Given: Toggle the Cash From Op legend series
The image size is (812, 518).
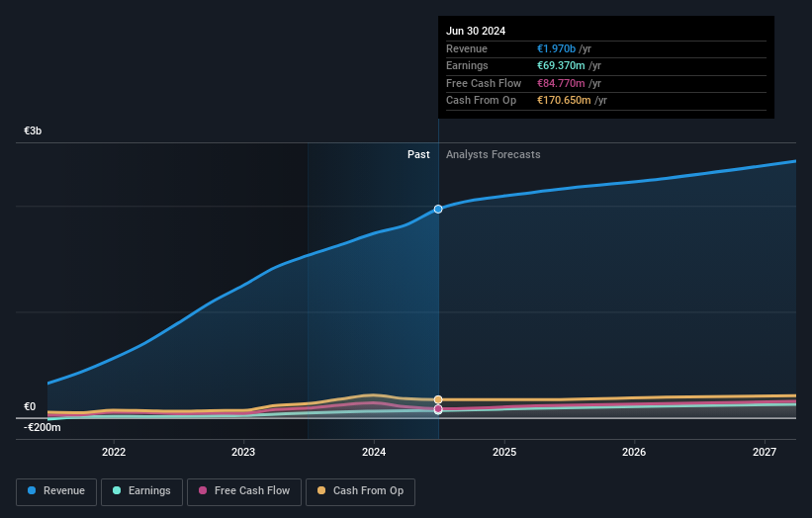Looking at the screenshot, I should [360, 491].
